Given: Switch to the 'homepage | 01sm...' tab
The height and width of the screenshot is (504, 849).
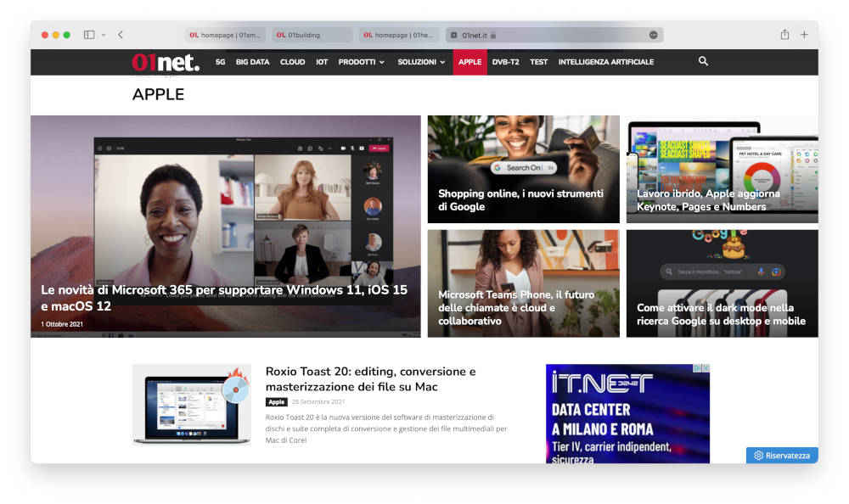Looking at the screenshot, I should pyautogui.click(x=225, y=35).
